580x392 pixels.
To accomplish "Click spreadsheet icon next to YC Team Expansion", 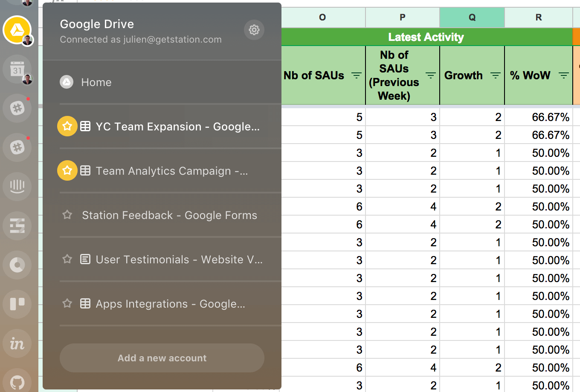I will 85,126.
